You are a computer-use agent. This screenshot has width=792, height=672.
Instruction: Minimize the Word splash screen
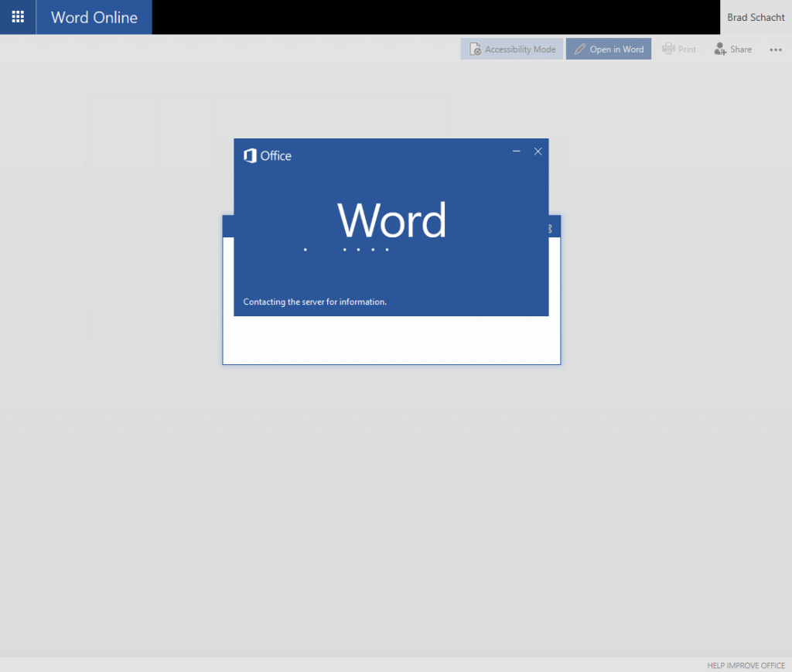point(516,151)
